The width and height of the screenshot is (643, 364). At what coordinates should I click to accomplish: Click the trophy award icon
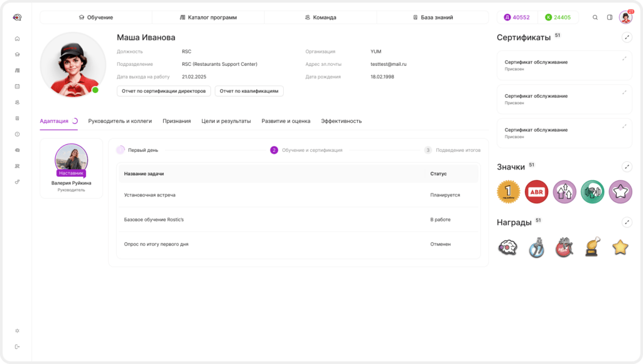pyautogui.click(x=592, y=247)
